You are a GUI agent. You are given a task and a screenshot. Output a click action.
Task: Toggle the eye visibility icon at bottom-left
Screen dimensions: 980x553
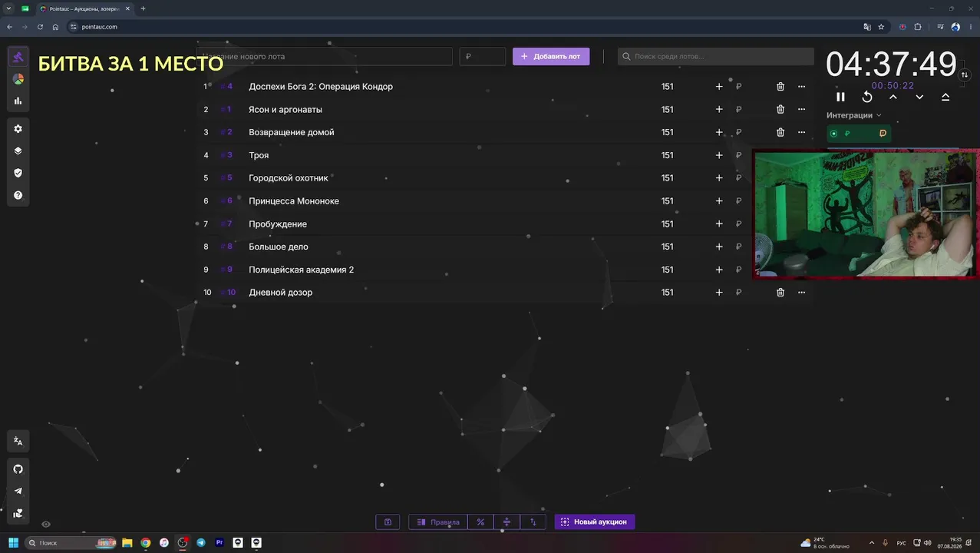(46, 525)
